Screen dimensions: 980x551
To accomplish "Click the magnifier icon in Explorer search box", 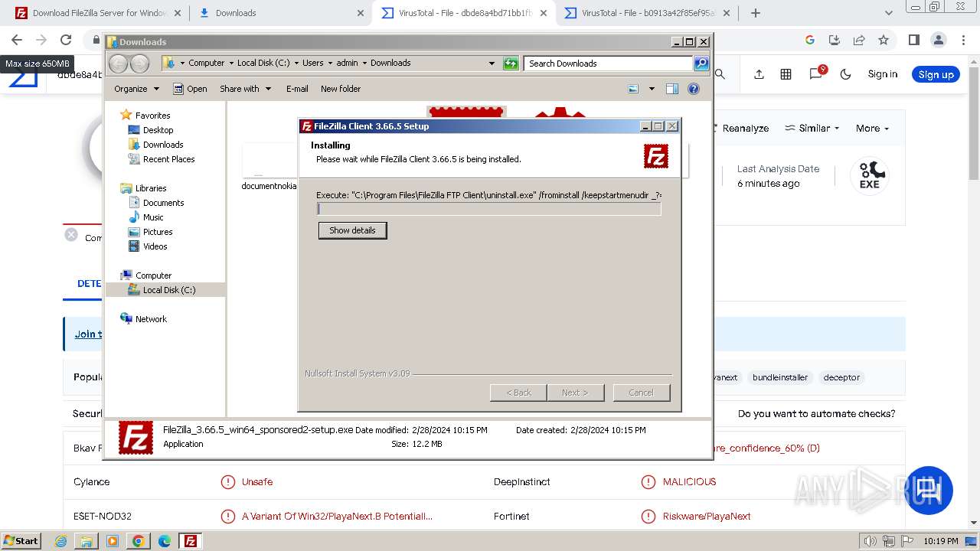I will coord(701,64).
